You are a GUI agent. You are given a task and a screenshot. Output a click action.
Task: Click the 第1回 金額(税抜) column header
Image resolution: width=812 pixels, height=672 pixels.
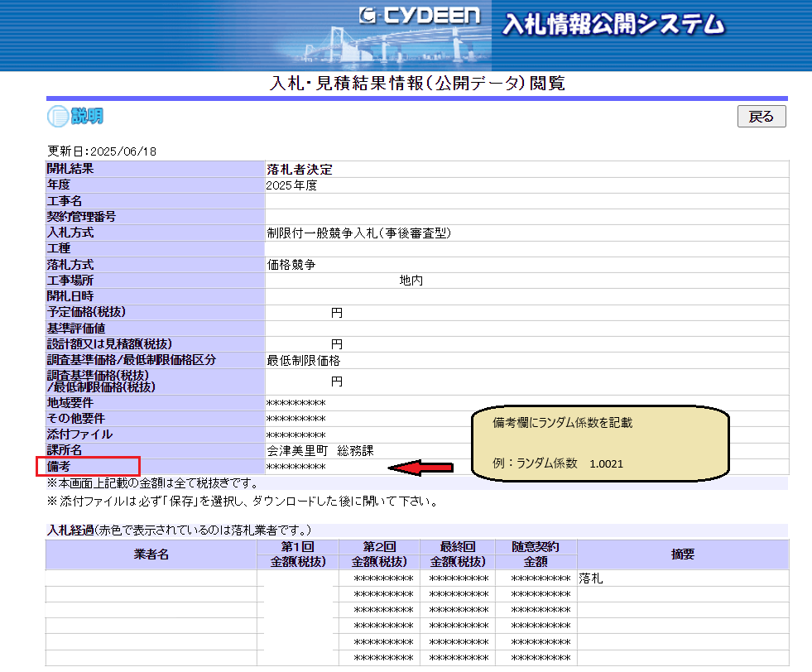pyautogui.click(x=298, y=554)
